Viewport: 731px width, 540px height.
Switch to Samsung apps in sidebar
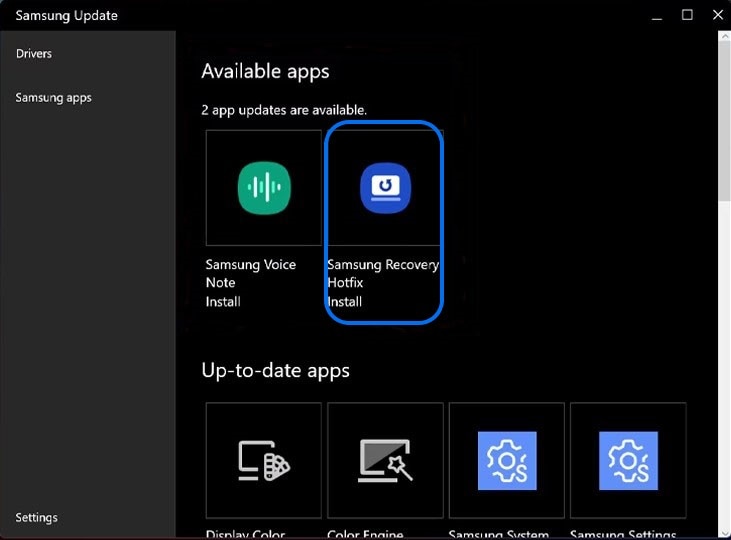point(53,98)
